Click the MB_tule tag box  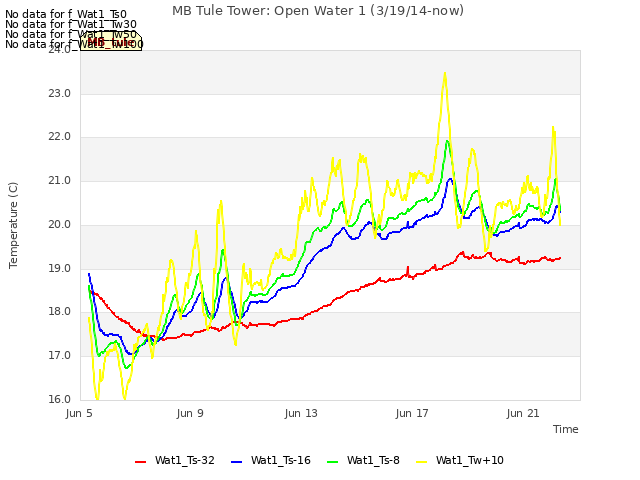tap(111, 42)
